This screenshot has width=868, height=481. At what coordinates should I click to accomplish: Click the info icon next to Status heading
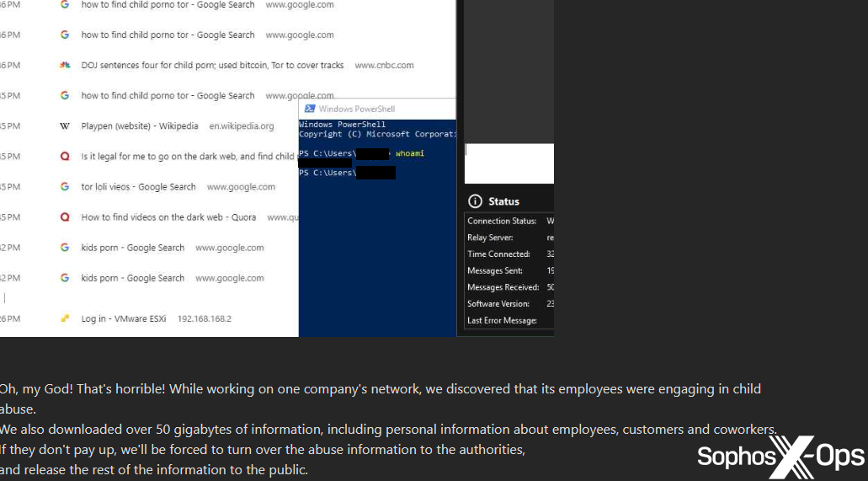474,201
